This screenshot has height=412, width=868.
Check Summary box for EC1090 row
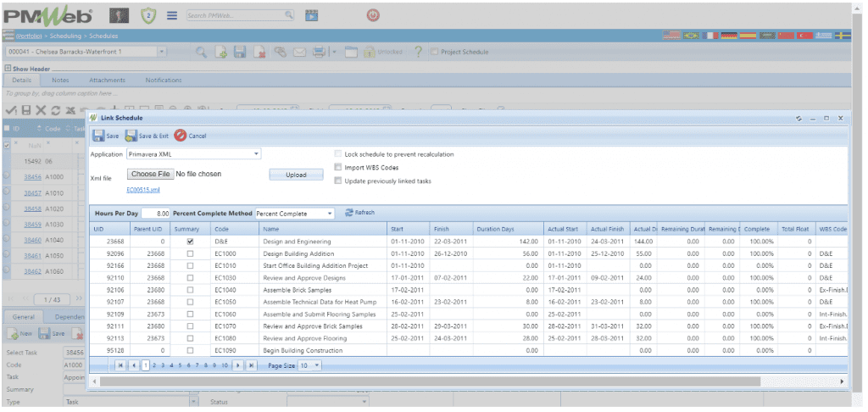(191, 350)
